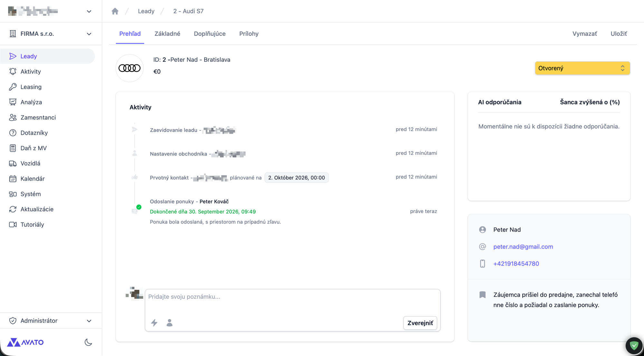Viewport: 644px width, 356px height.
Task: Click the Uložiť button
Action: pyautogui.click(x=619, y=34)
